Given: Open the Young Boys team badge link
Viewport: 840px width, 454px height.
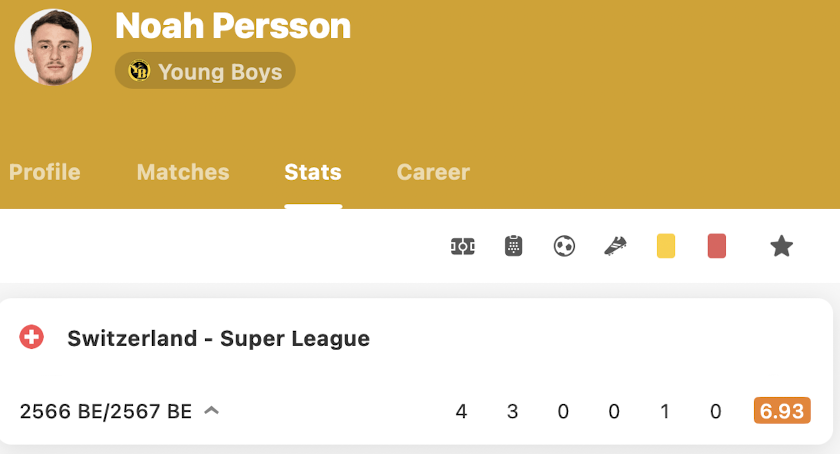Looking at the screenshot, I should point(205,71).
